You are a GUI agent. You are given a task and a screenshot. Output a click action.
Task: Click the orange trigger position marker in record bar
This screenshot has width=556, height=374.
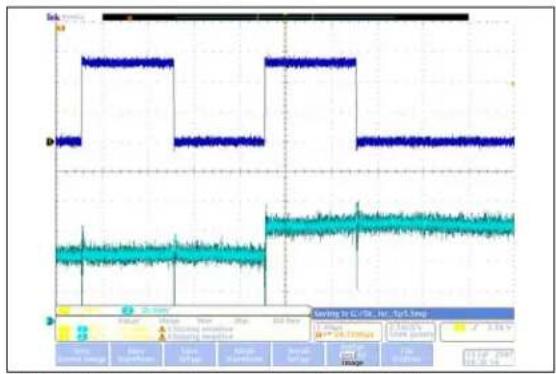130,17
